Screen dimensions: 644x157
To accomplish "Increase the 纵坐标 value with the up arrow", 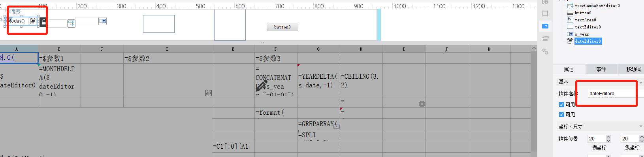I will (642, 137).
